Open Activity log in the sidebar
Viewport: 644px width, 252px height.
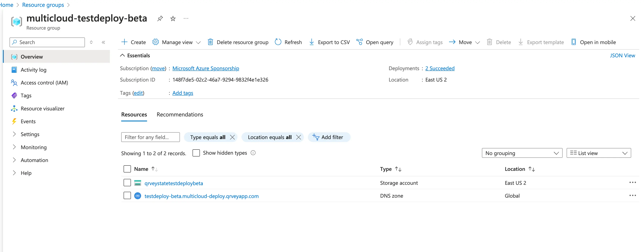pos(34,70)
